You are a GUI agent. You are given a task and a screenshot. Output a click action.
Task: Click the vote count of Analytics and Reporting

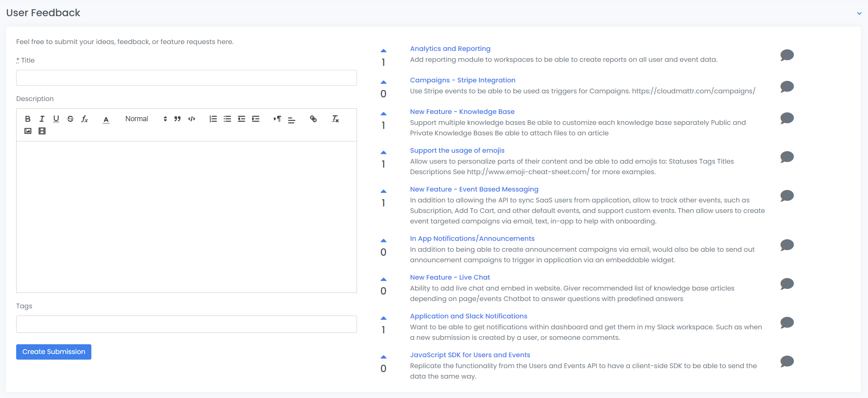tap(383, 62)
